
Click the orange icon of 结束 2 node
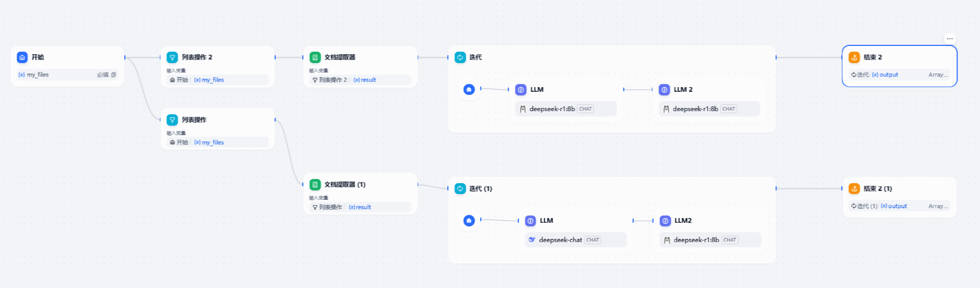854,57
